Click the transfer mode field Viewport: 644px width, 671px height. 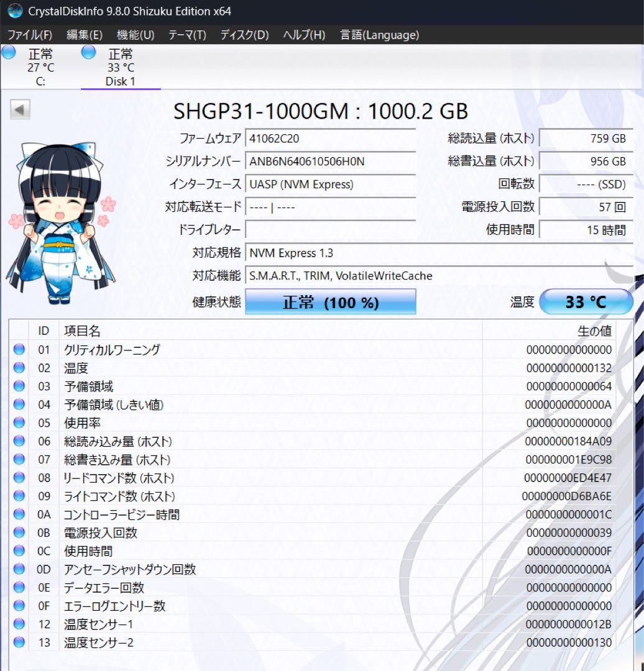(330, 207)
